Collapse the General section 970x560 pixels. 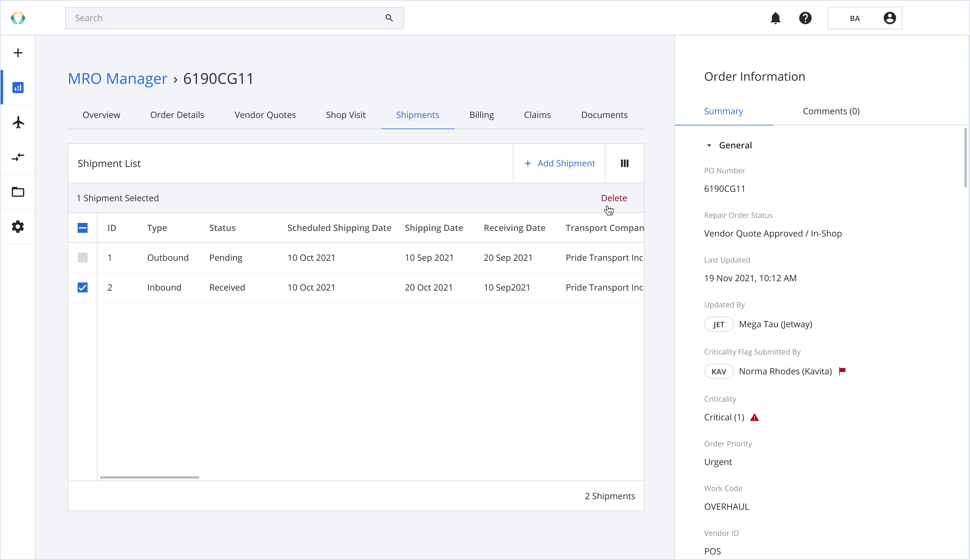tap(709, 145)
